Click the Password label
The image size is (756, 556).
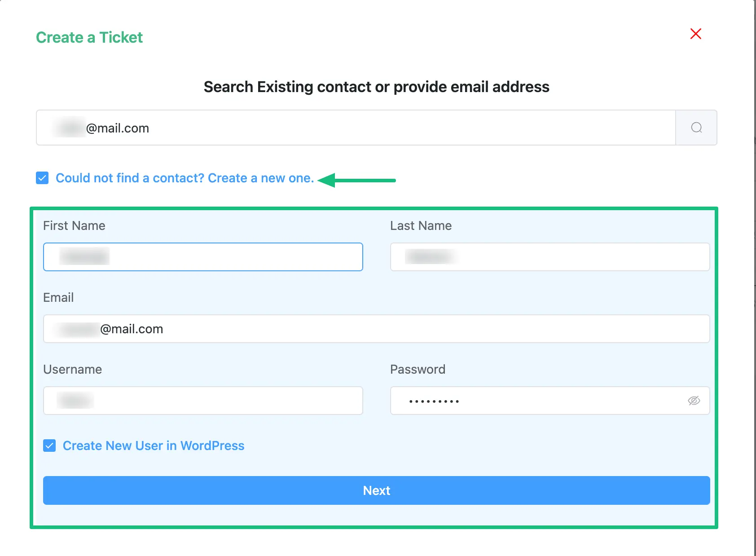coord(418,369)
